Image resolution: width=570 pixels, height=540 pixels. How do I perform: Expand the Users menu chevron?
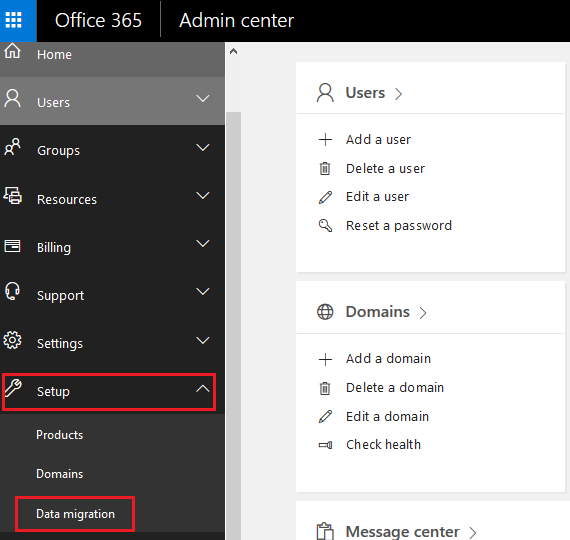click(x=202, y=99)
